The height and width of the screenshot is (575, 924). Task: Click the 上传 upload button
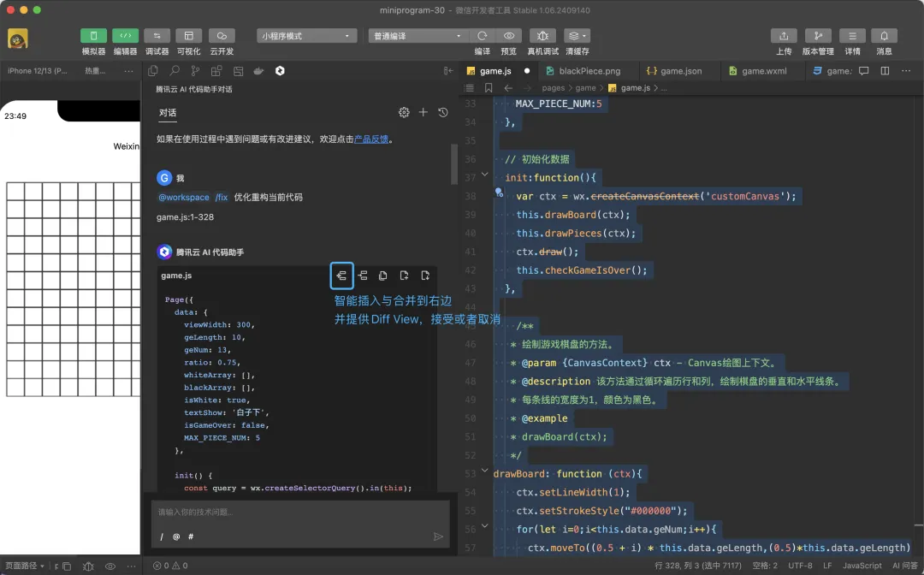(783, 36)
